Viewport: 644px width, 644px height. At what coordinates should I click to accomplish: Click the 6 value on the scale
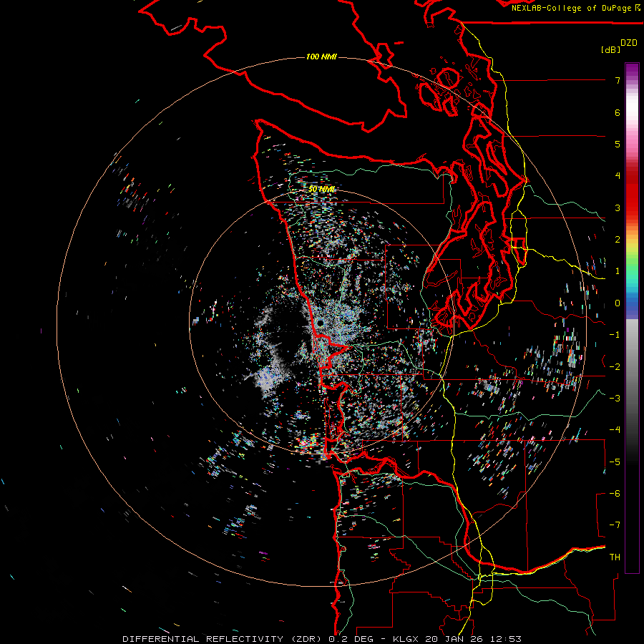(618, 112)
